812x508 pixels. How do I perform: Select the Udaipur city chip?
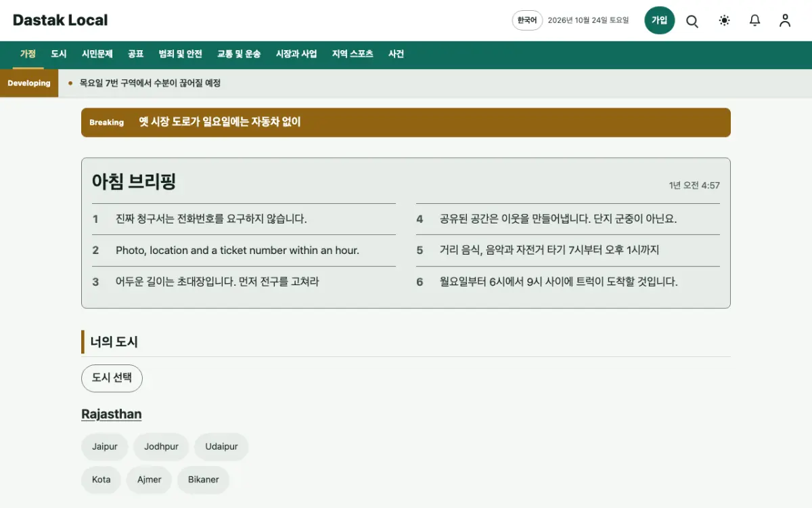tap(221, 447)
